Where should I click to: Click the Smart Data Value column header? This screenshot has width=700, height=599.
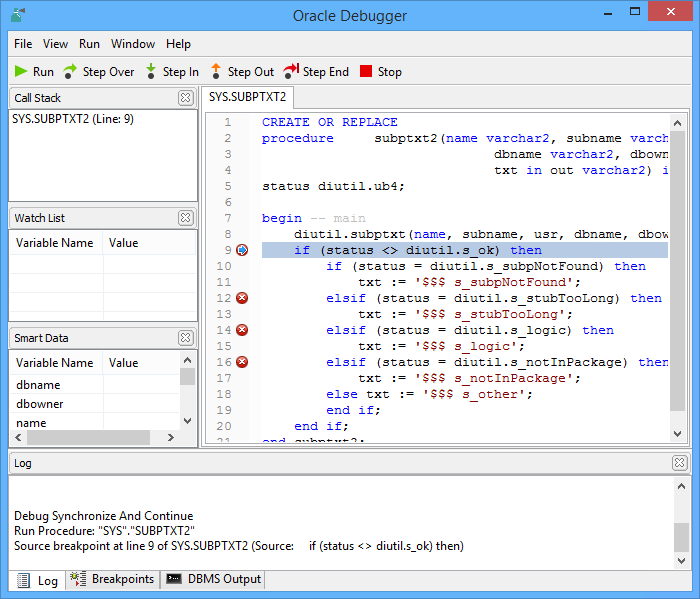click(142, 363)
